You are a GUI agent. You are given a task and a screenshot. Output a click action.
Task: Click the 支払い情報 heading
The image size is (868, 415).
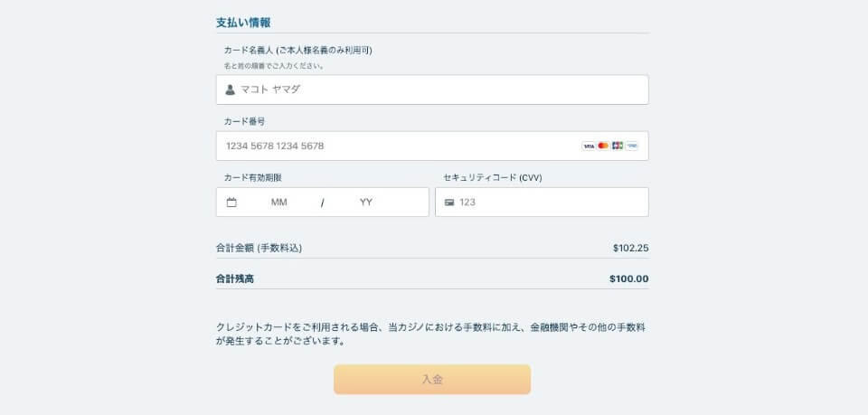[x=243, y=23]
